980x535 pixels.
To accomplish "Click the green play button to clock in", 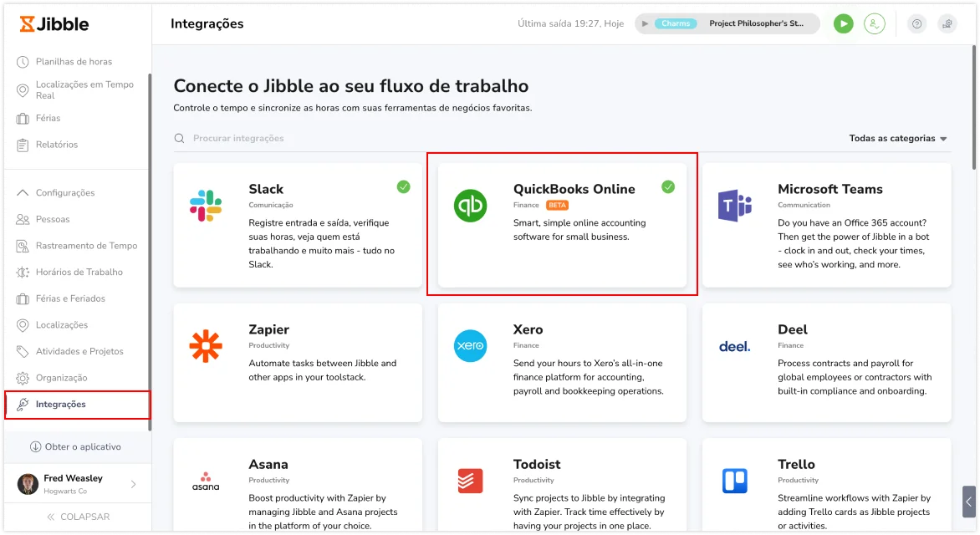I will (843, 23).
